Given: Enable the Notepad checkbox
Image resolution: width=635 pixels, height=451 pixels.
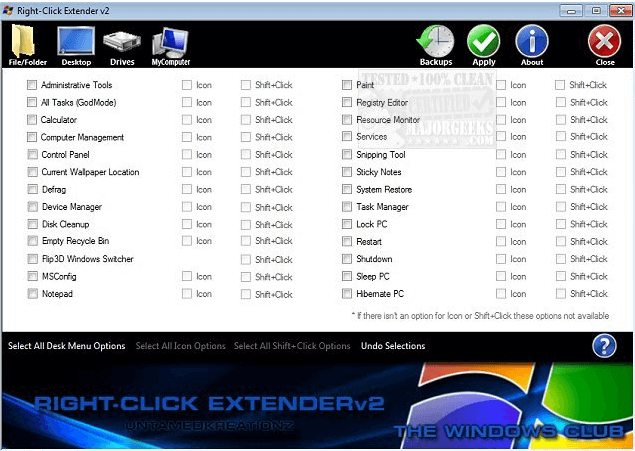Looking at the screenshot, I should point(32,294).
